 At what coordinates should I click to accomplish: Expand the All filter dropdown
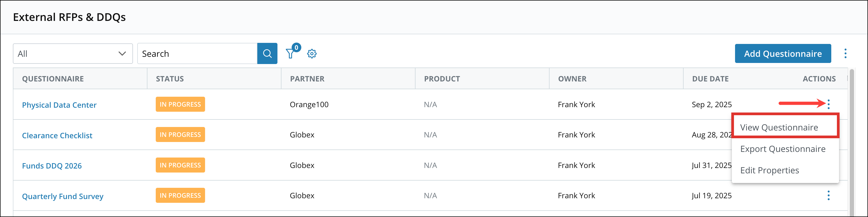click(x=73, y=54)
